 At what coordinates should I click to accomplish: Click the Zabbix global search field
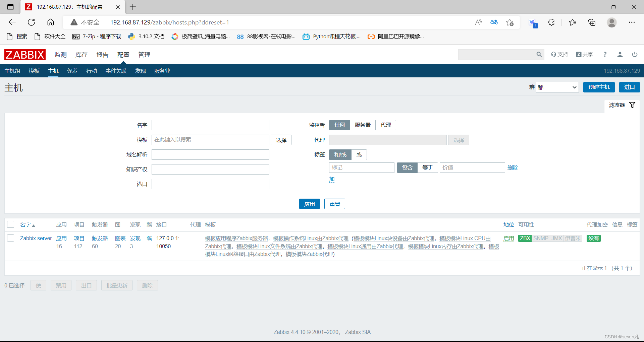click(497, 54)
